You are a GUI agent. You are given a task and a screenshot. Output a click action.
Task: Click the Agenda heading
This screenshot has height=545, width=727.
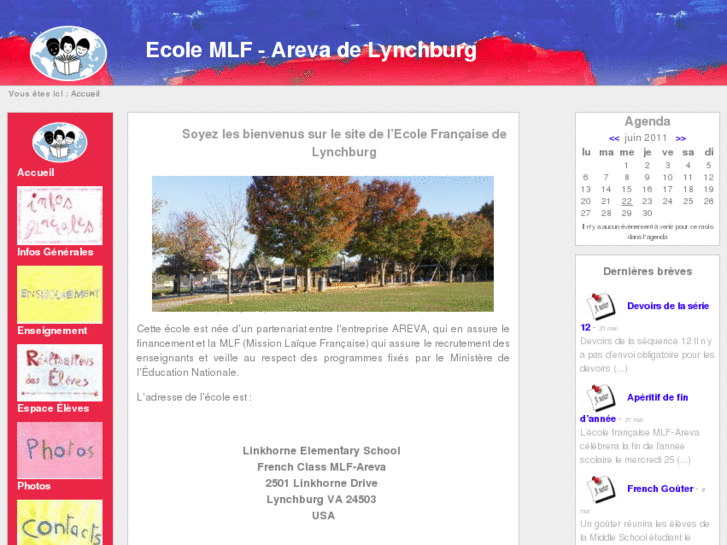click(x=647, y=122)
